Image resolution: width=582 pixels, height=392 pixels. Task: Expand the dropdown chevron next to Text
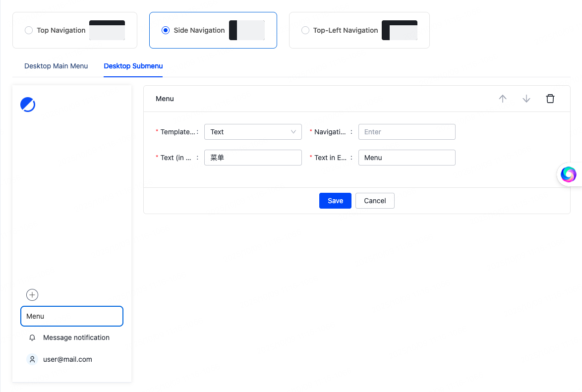pyautogui.click(x=293, y=132)
